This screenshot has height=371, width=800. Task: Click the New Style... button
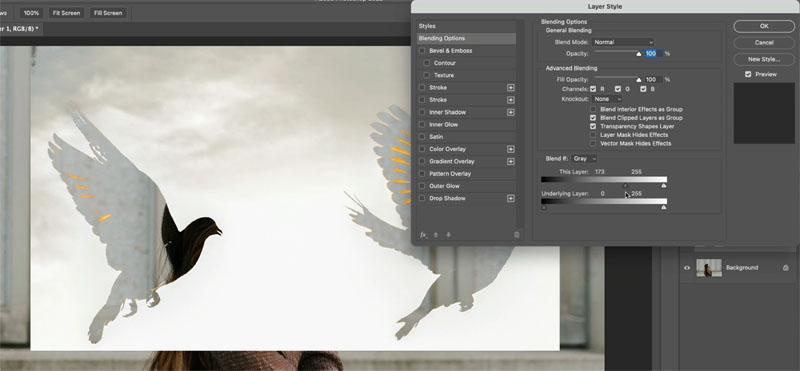[x=764, y=59]
